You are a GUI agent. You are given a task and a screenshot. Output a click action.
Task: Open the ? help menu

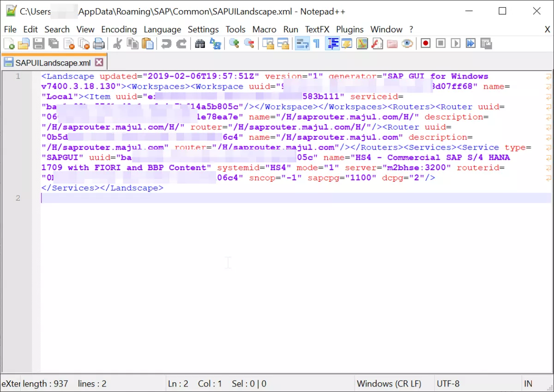pyautogui.click(x=411, y=30)
